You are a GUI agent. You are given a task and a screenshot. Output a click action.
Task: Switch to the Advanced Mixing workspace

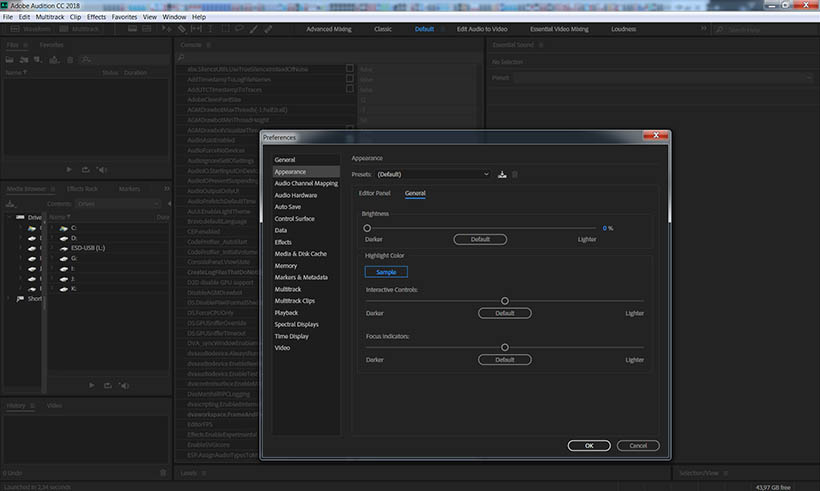point(329,29)
